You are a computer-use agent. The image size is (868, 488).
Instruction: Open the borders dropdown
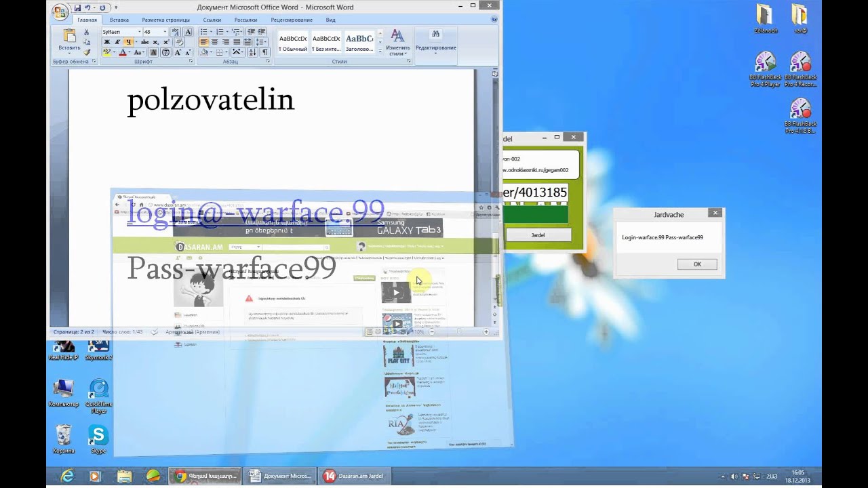pos(226,52)
